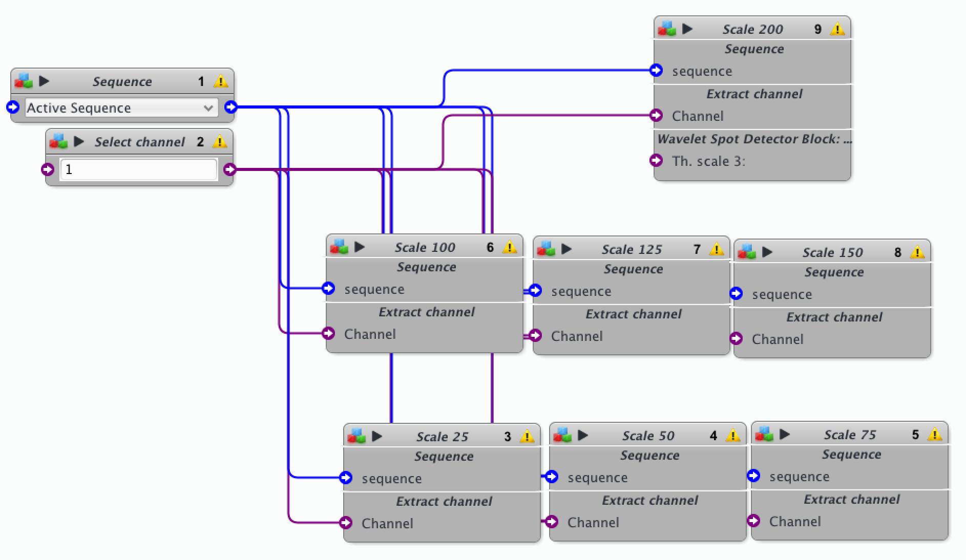Run the Scale 125 block
The width and height of the screenshot is (966, 560).
(x=566, y=249)
